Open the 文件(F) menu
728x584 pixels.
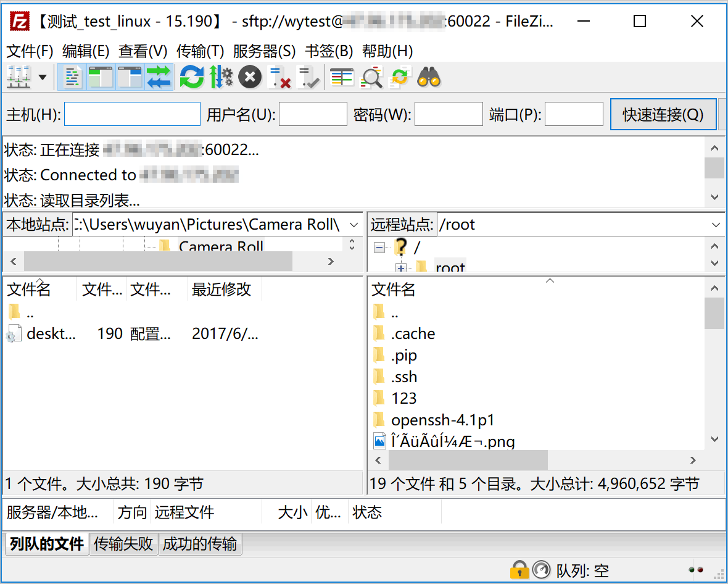pyautogui.click(x=30, y=51)
